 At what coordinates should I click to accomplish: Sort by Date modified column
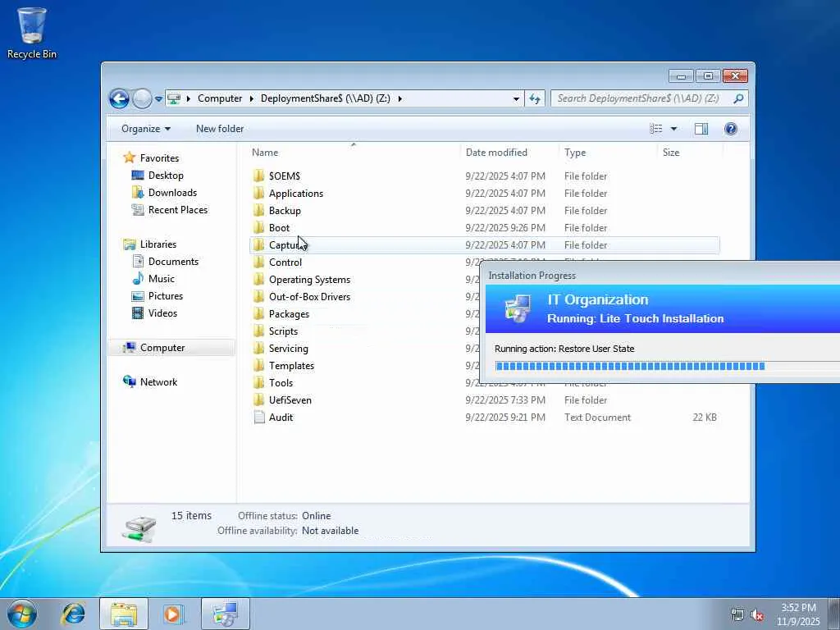coord(509,153)
